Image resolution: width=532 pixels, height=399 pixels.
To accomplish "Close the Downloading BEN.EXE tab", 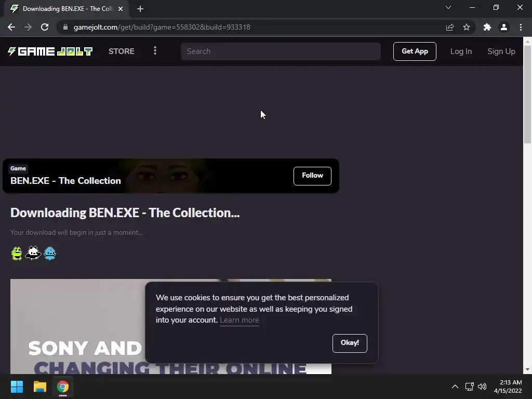I will tap(121, 9).
